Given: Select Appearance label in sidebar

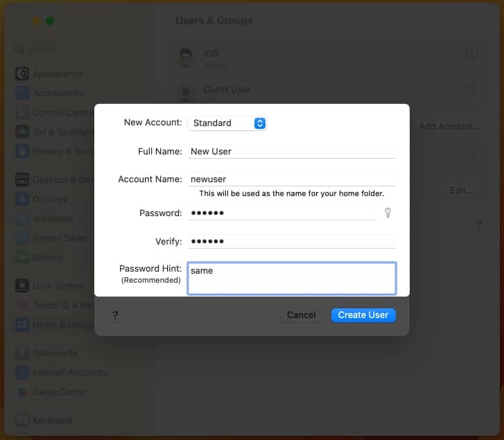Looking at the screenshot, I should [x=58, y=74].
